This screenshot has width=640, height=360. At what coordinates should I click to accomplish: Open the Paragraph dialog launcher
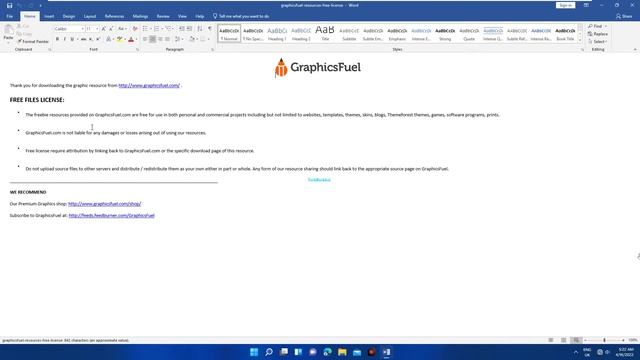click(213, 49)
